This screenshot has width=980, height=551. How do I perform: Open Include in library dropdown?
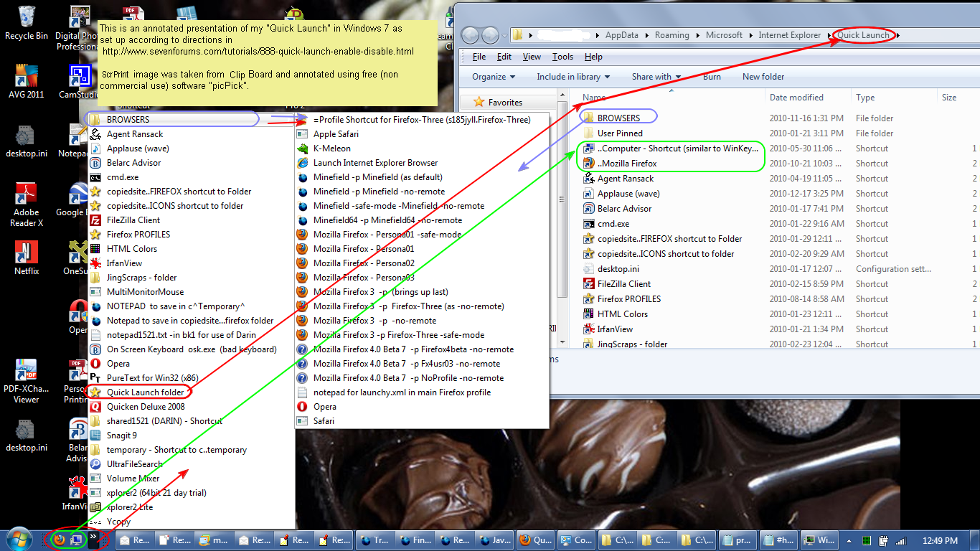pyautogui.click(x=573, y=77)
